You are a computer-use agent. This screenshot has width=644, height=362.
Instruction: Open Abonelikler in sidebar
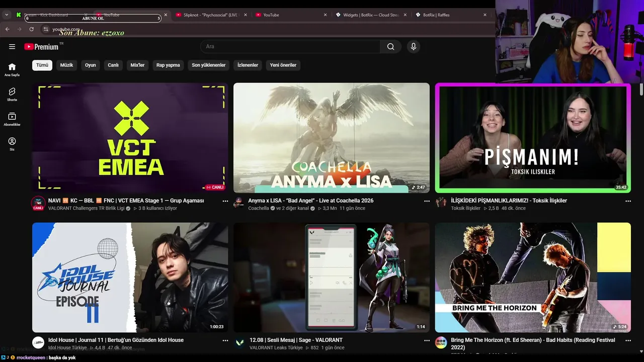(12, 119)
